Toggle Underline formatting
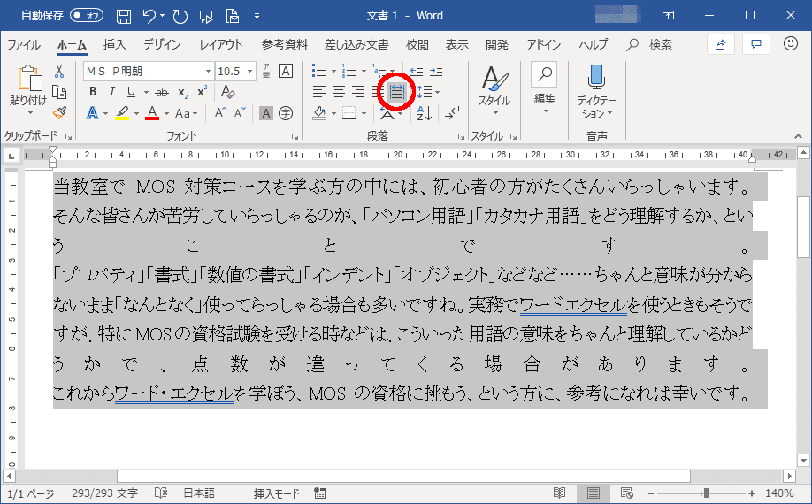This screenshot has height=504, width=812. click(131, 92)
